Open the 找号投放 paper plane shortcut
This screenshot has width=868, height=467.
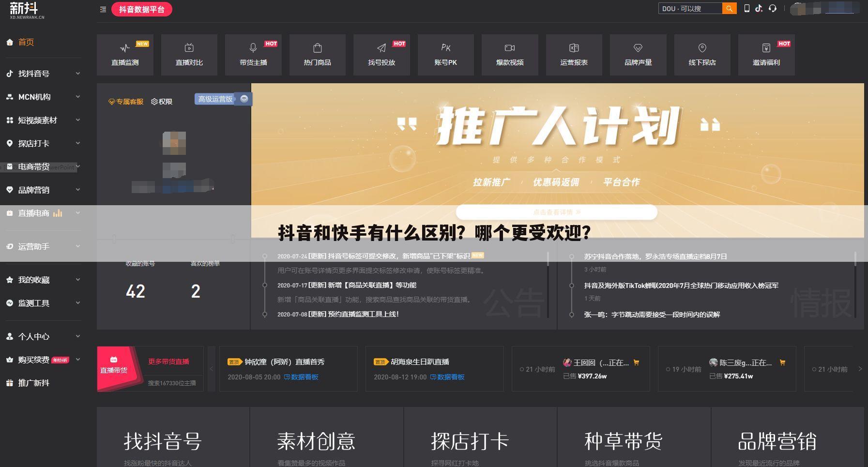[x=381, y=55]
